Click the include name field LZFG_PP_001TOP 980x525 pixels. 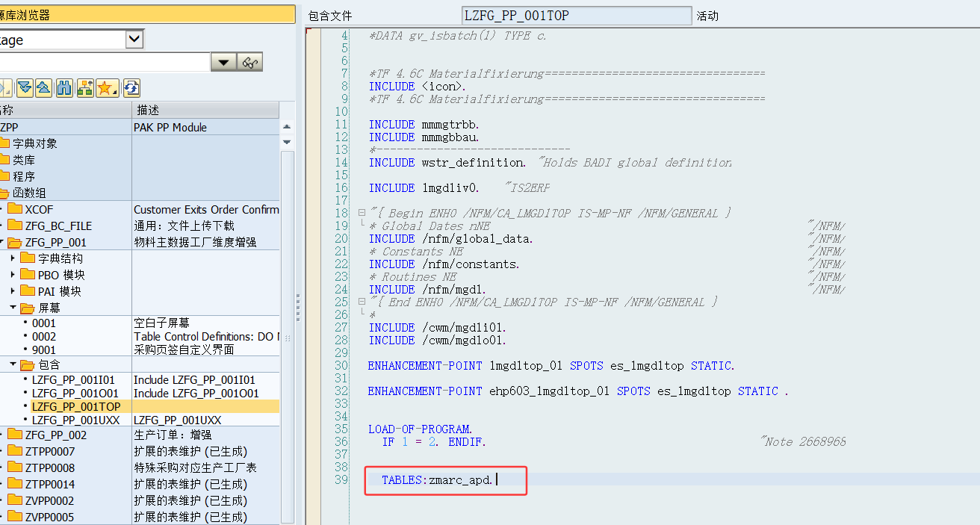click(576, 16)
